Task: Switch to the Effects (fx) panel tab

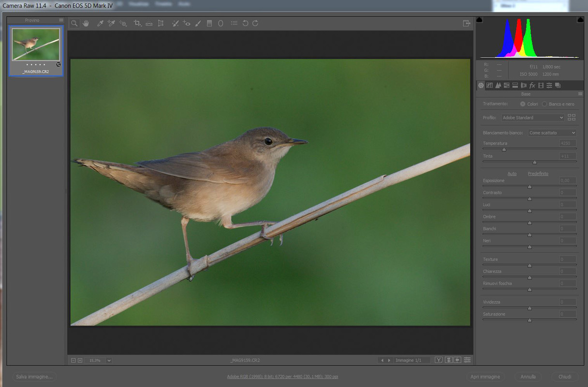Action: point(532,86)
